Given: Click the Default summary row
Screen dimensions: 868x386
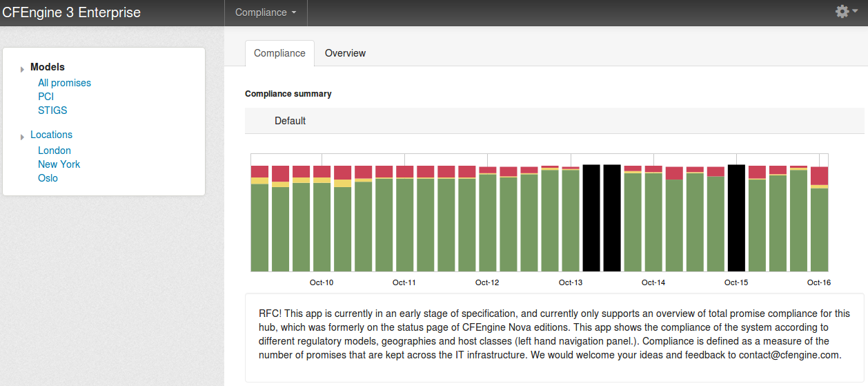Looking at the screenshot, I should [x=555, y=121].
